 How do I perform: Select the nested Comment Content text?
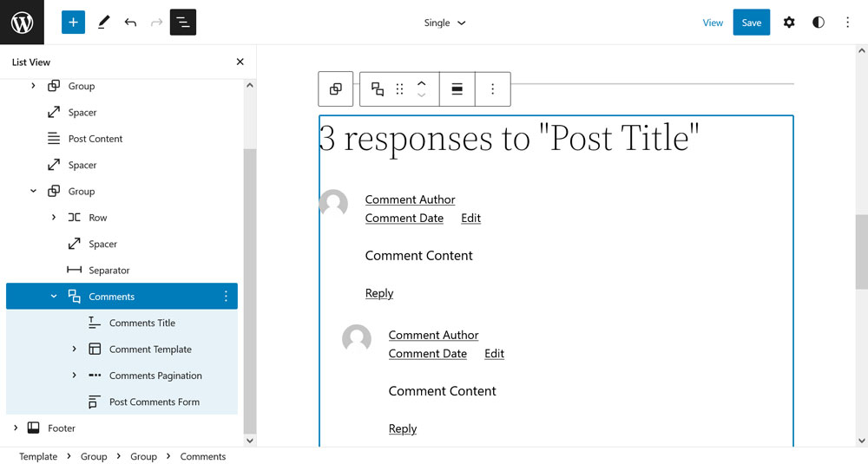click(x=443, y=391)
